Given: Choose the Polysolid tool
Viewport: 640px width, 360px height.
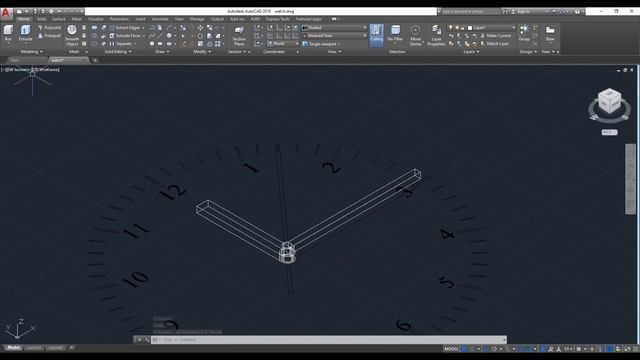Looking at the screenshot, I should pyautogui.click(x=49, y=28).
